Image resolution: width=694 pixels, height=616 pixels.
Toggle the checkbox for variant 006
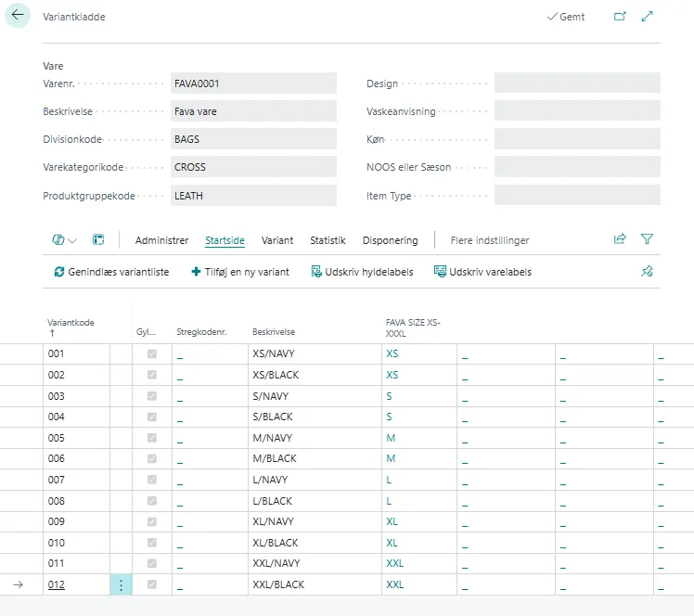click(x=152, y=459)
